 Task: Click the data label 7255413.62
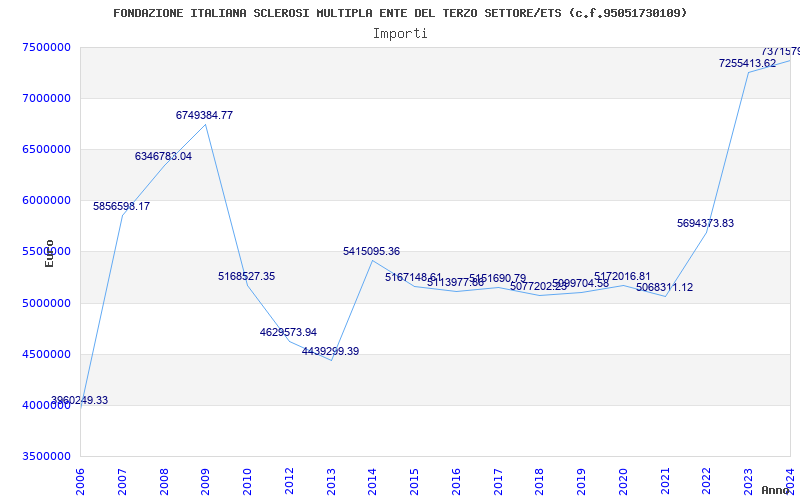point(747,64)
